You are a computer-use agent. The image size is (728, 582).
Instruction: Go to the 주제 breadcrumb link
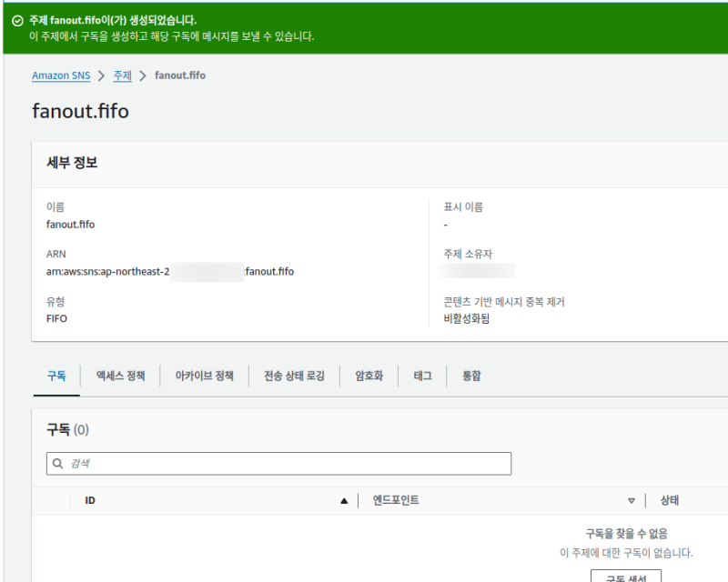click(x=123, y=75)
